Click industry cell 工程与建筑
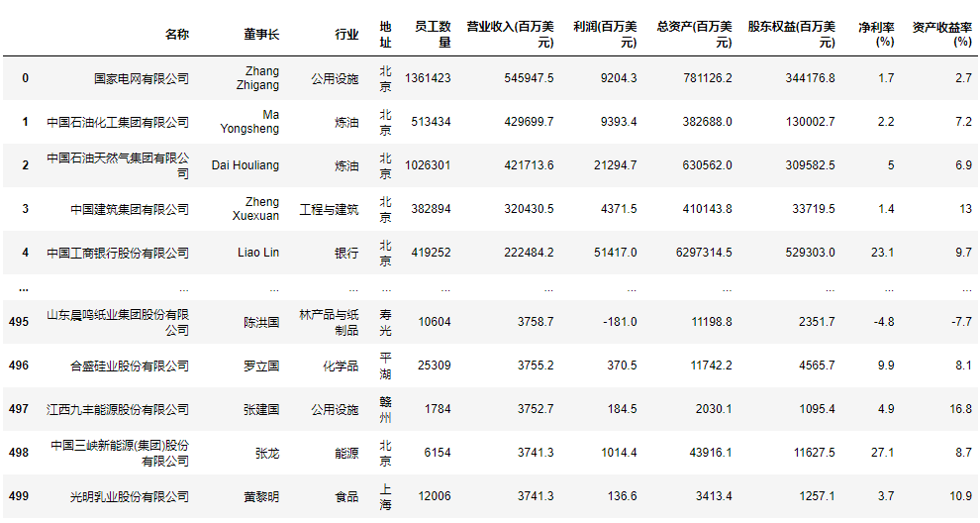The image size is (980, 523). (329, 210)
